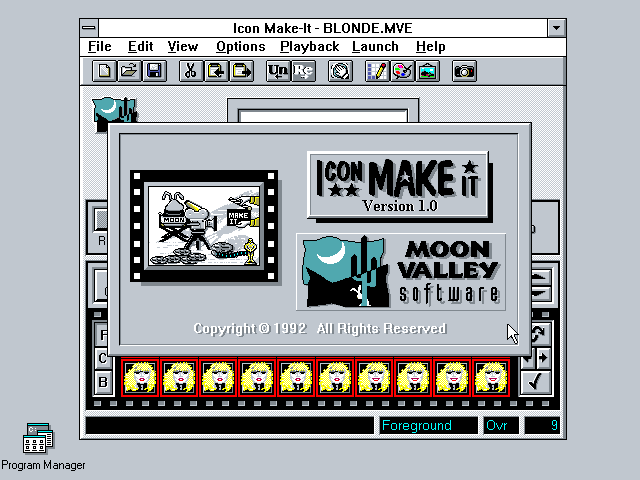
Task: Open the Edit menu
Action: click(140, 47)
